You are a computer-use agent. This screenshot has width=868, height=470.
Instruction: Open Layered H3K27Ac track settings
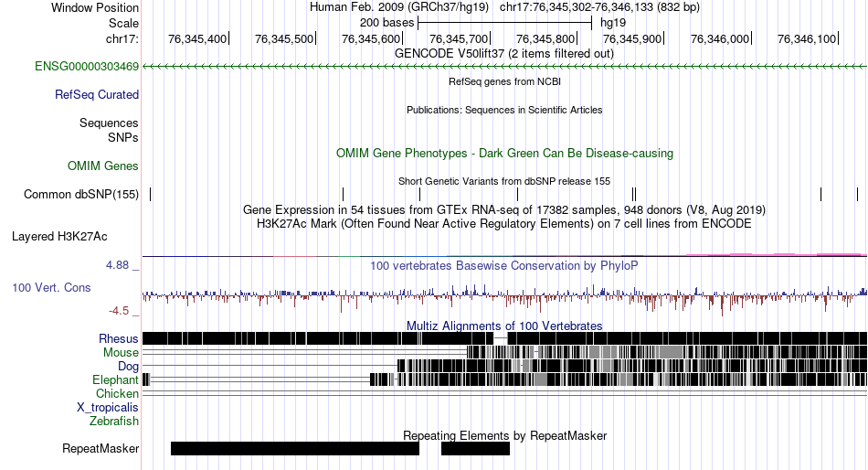pyautogui.click(x=59, y=237)
